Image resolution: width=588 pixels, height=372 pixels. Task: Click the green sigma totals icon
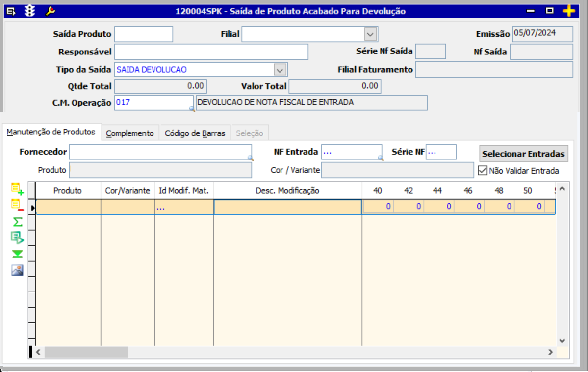pyautogui.click(x=17, y=222)
